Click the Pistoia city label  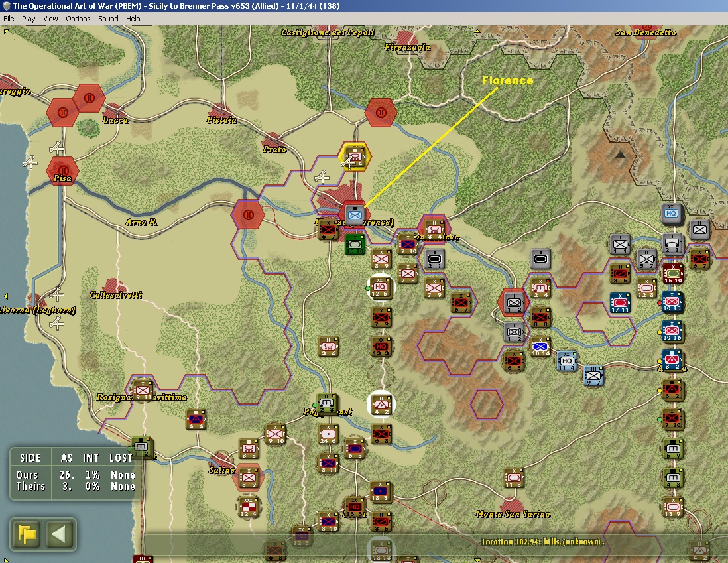point(221,120)
